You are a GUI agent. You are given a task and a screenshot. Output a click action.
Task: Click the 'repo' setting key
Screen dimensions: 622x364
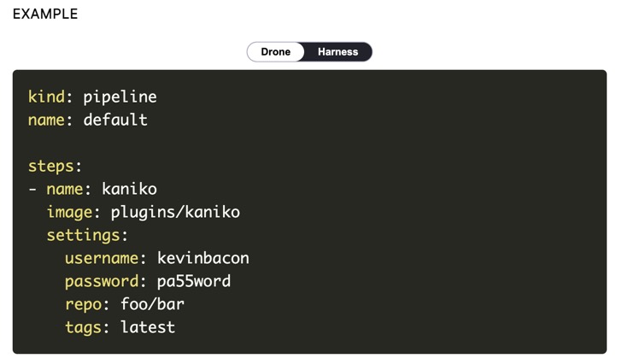click(x=83, y=304)
